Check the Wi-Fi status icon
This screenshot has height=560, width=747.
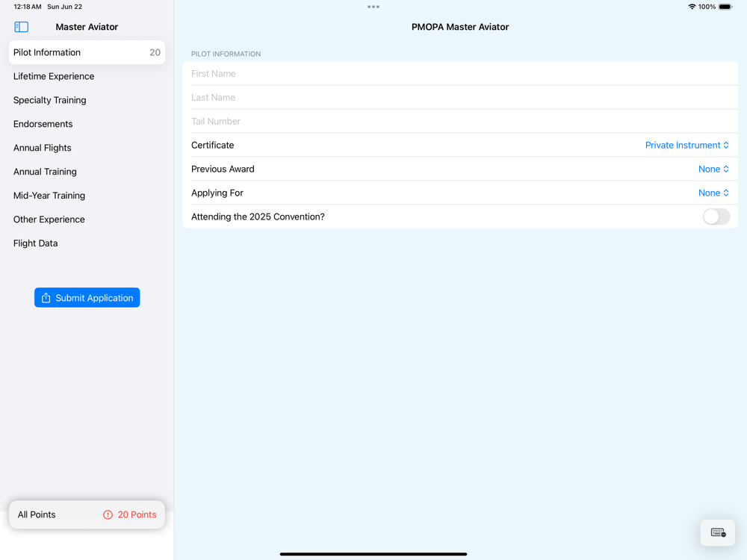[x=692, y=7]
